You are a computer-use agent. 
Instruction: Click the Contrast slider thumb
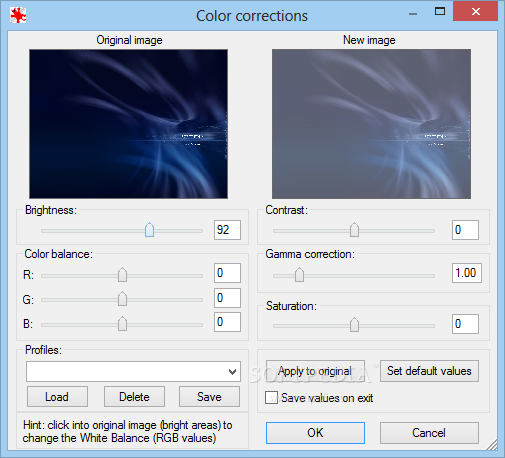[x=354, y=230]
